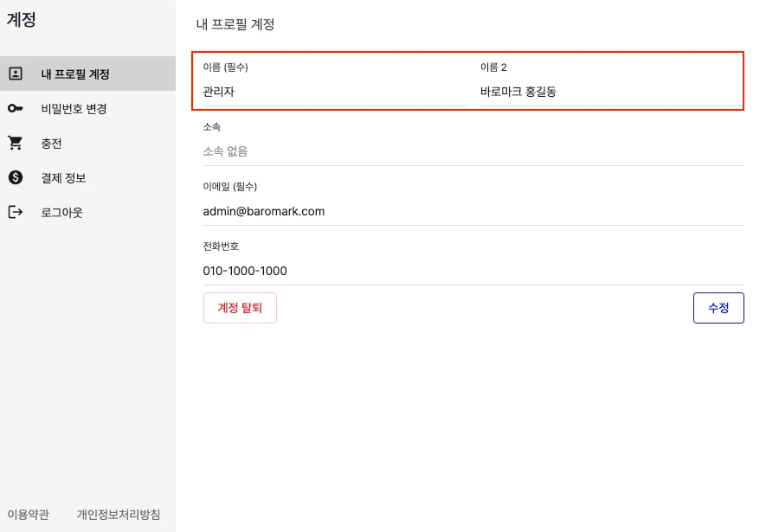Click the 계정 title atop the sidebar

(x=22, y=21)
